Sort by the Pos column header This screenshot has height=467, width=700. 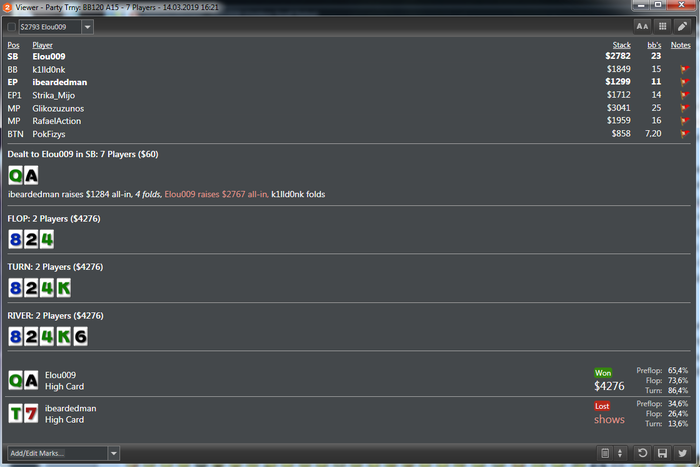[13, 45]
